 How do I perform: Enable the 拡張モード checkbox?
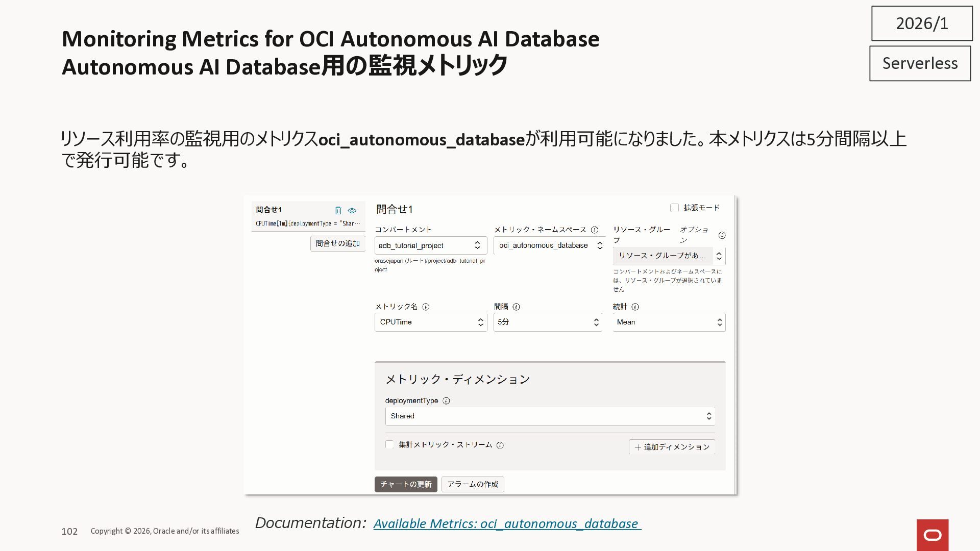point(674,208)
